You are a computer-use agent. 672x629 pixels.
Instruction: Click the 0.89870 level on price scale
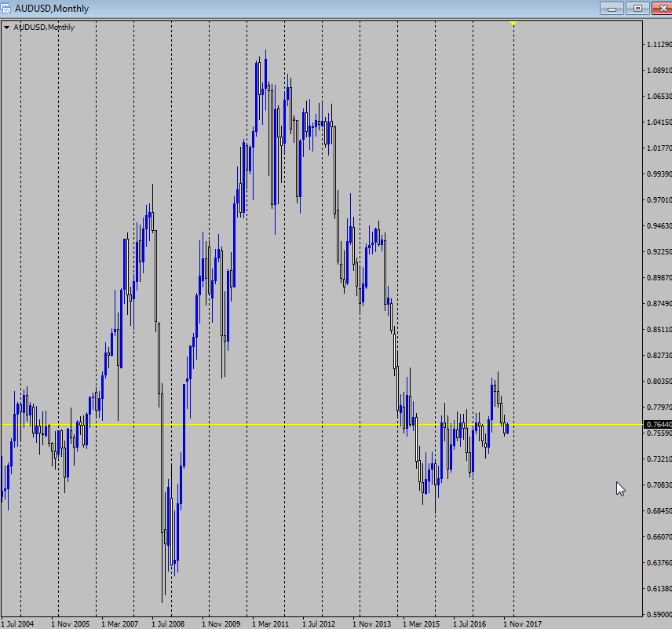point(658,278)
